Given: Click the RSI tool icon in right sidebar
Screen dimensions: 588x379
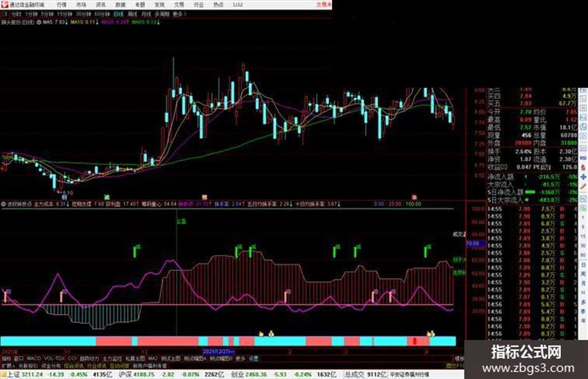Looking at the screenshot, I should 583,158.
